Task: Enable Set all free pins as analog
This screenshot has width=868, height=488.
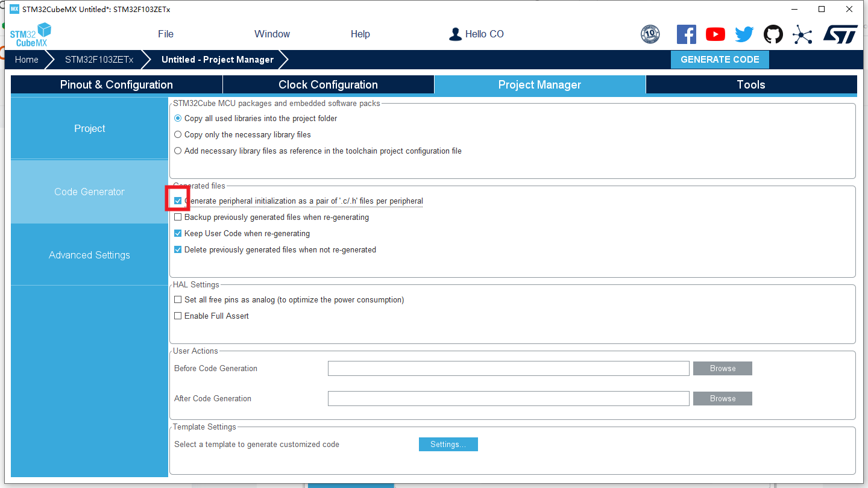Action: (178, 299)
